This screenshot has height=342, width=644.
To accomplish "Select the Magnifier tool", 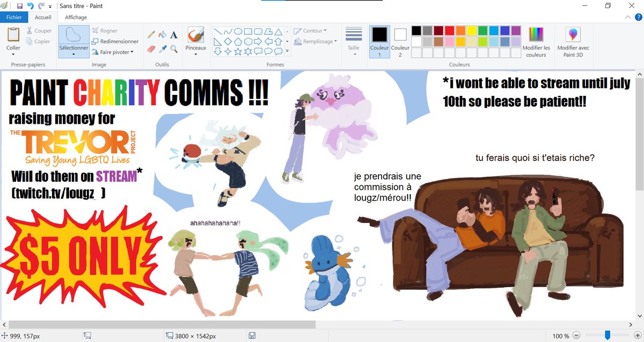I will pyautogui.click(x=174, y=49).
